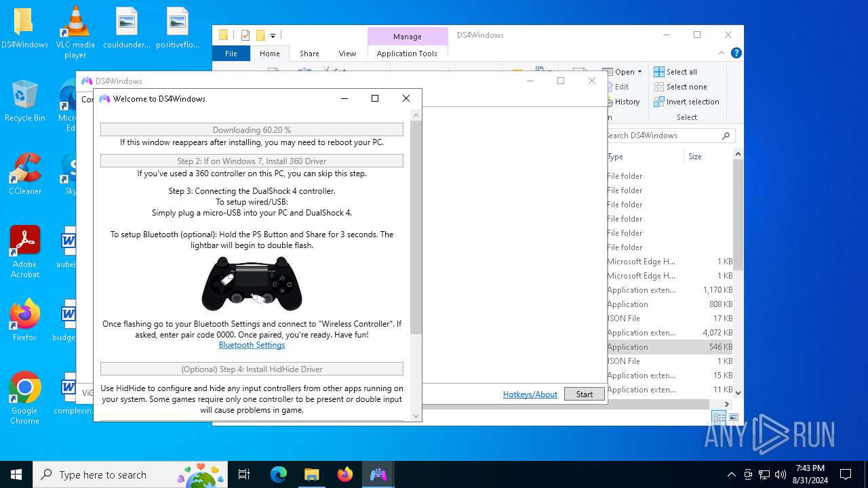Open the File menu in Explorer
This screenshot has height=488, width=868.
click(231, 54)
